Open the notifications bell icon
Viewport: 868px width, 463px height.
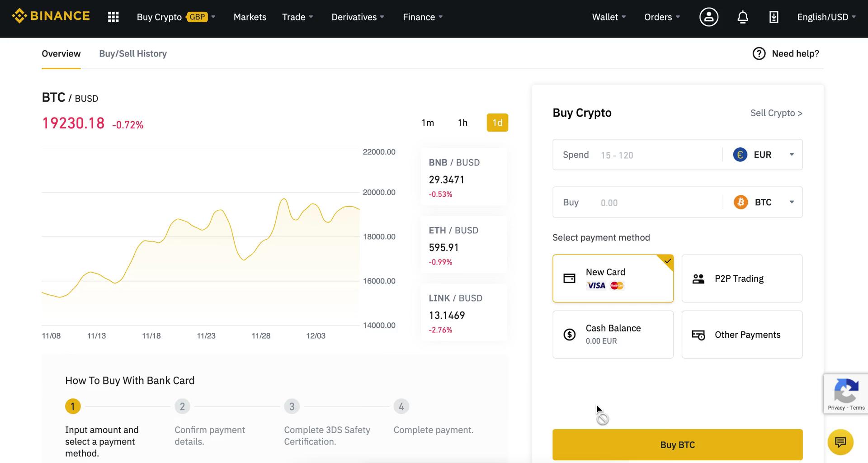[742, 17]
